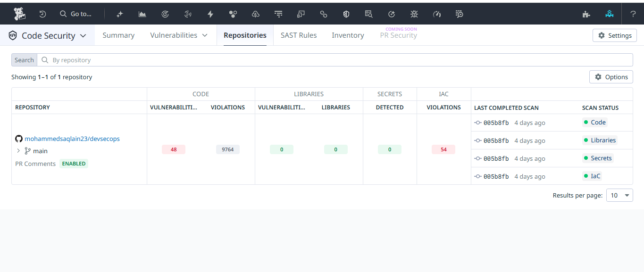Click the area chart Dashboards icon
Screen dimensions: 644x272
[142, 14]
